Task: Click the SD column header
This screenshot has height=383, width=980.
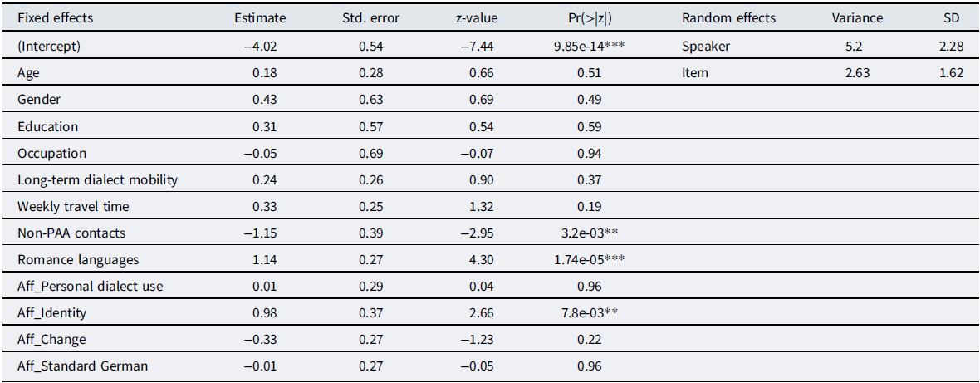Action: click(953, 18)
